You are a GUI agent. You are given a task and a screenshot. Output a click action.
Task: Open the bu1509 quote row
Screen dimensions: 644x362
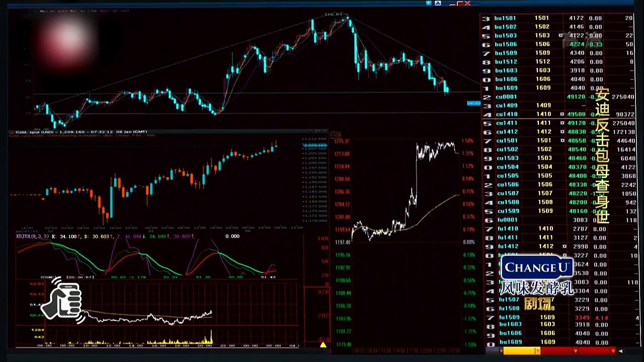click(558, 53)
